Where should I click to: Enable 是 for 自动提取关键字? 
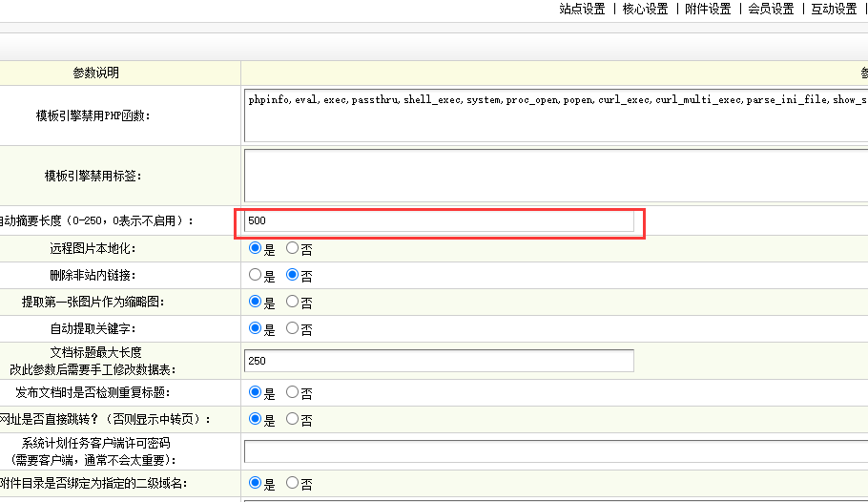255,328
